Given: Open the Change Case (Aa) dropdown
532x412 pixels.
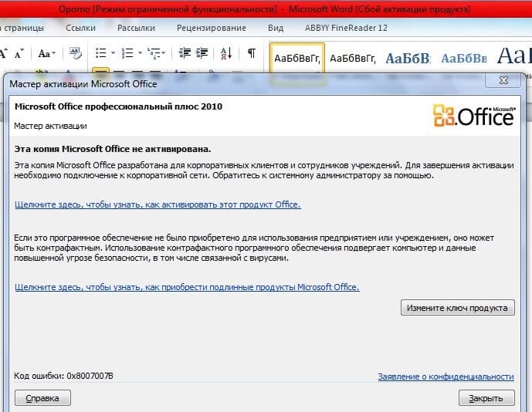Looking at the screenshot, I should pos(46,53).
